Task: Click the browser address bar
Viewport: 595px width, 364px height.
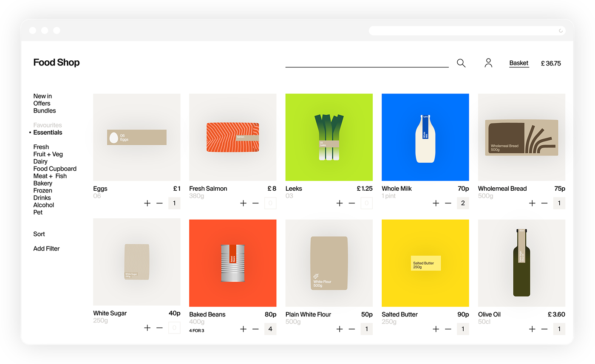Action: 467,31
